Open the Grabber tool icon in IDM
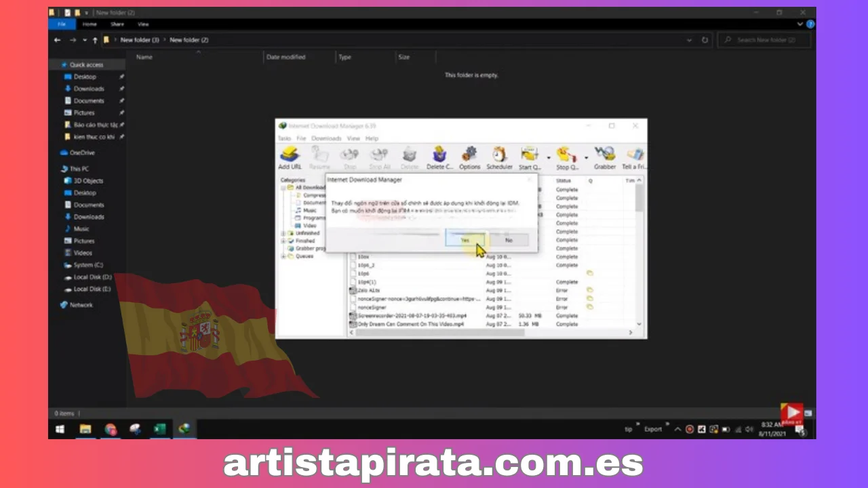The width and height of the screenshot is (868, 488). tap(605, 159)
